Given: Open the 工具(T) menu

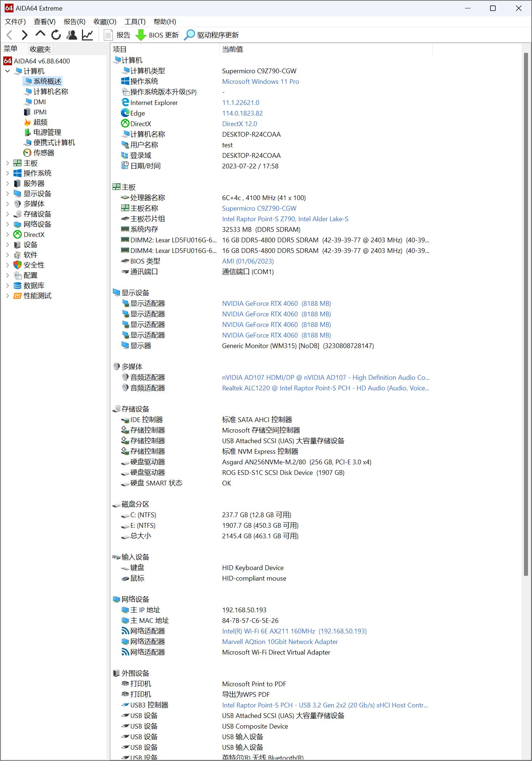Looking at the screenshot, I should (135, 22).
